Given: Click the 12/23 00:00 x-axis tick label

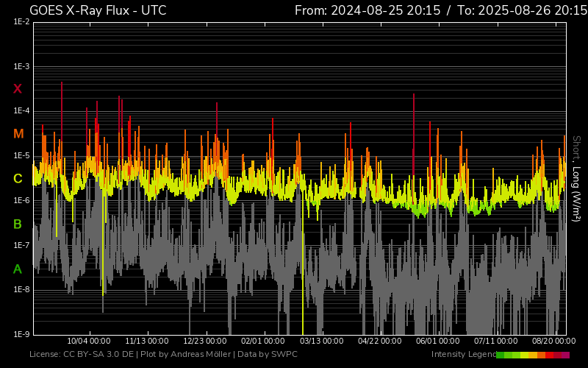Looking at the screenshot, I should [205, 342].
